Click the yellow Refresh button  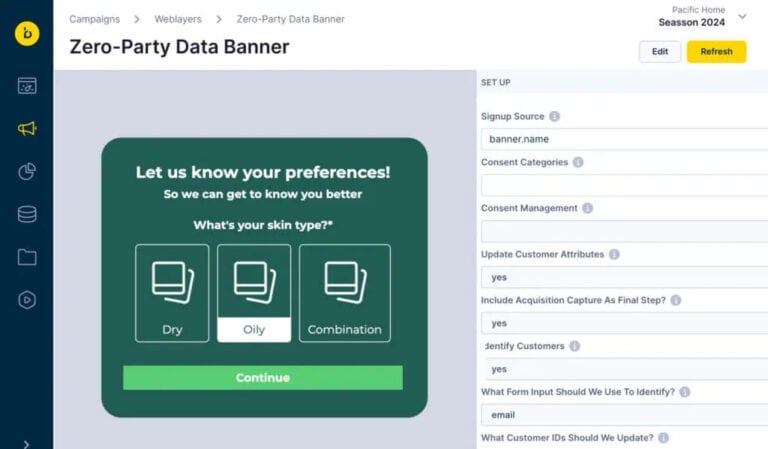click(x=716, y=51)
